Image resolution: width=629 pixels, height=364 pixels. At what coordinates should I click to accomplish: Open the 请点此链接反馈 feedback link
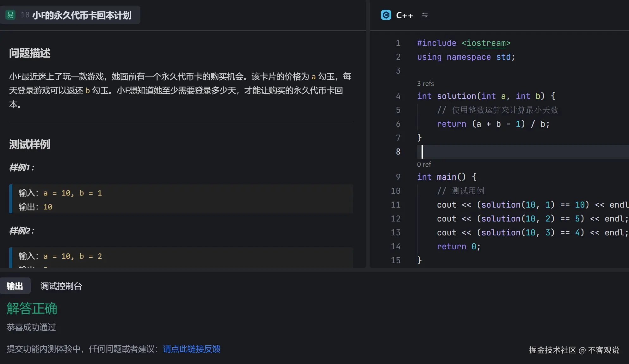click(x=191, y=349)
